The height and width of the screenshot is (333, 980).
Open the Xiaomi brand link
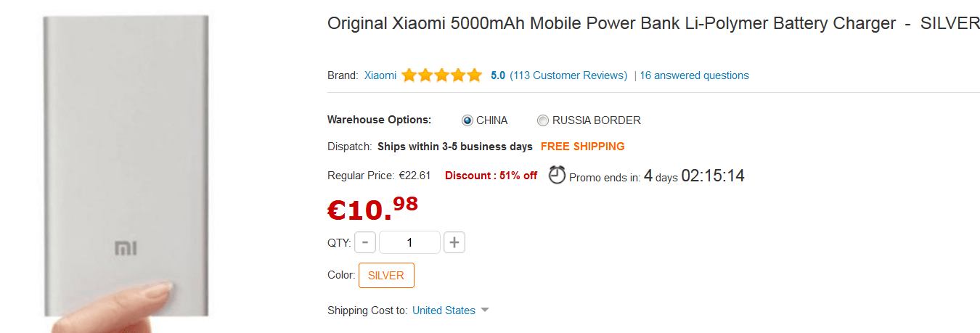coord(380,75)
